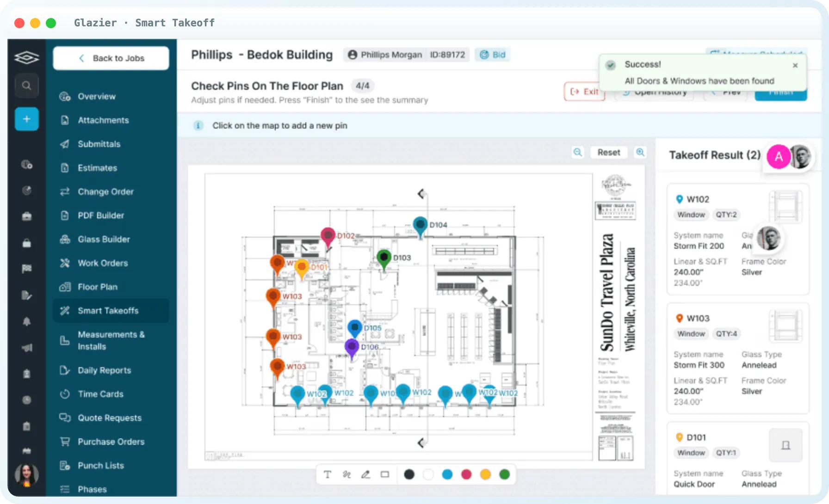829x504 pixels.
Task: Open the W103 takeoff result card
Action: pos(738,358)
